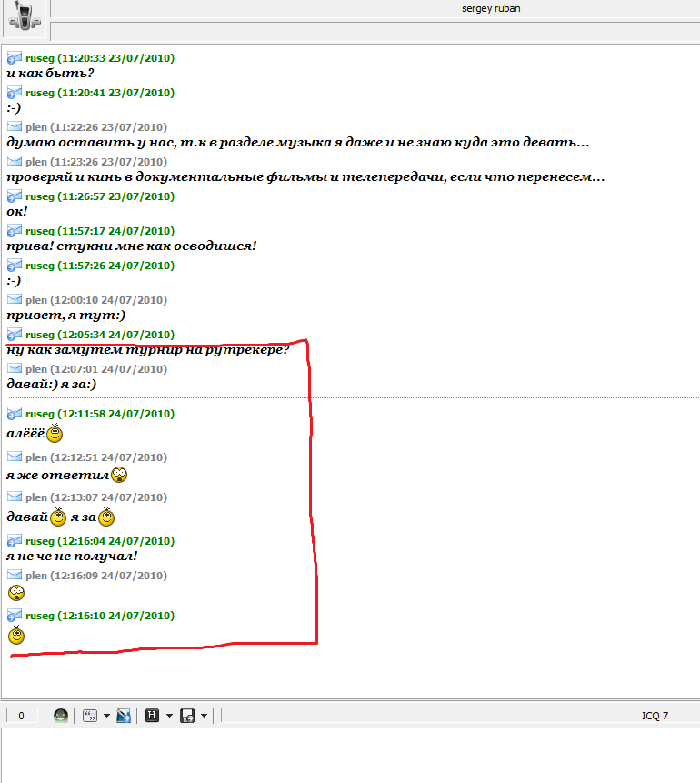Screen dimensions: 700x783
Task: Click message "давай:) я за:)"
Action: point(52,384)
